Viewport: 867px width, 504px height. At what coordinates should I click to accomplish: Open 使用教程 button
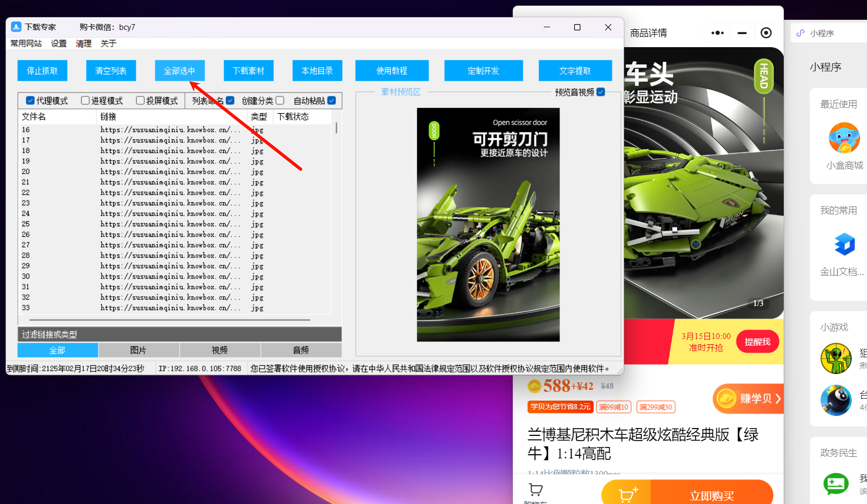(x=392, y=71)
